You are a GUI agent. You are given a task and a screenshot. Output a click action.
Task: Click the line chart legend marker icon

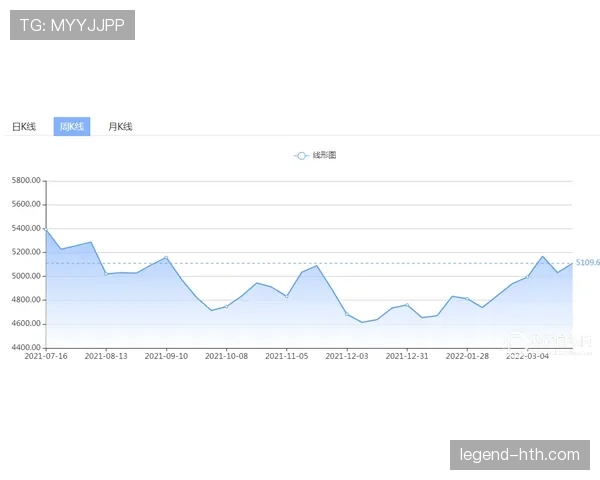[300, 155]
